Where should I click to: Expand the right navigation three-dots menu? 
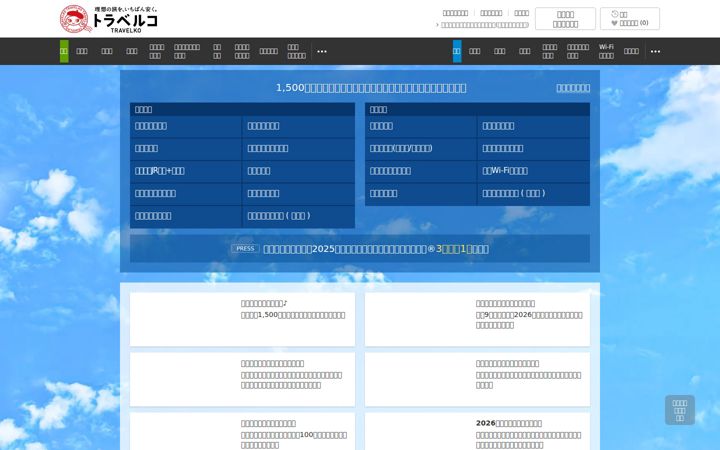655,51
